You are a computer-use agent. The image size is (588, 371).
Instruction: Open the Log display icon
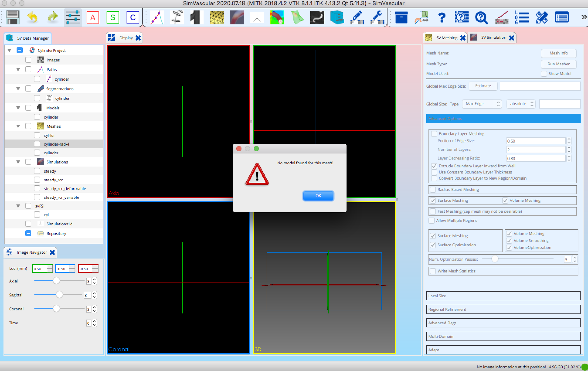(522, 17)
